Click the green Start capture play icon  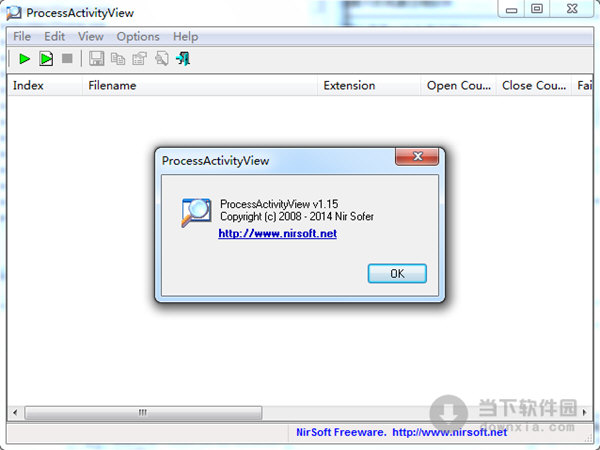pyautogui.click(x=24, y=59)
